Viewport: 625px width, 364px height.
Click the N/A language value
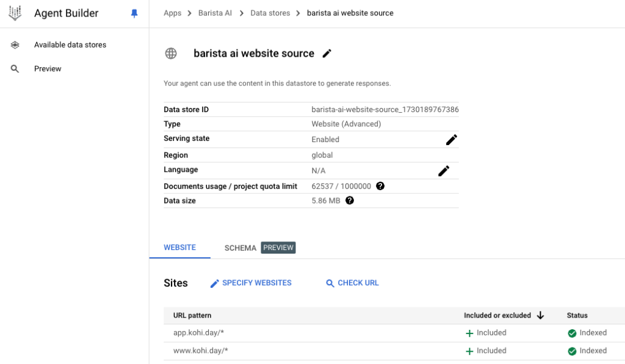click(x=319, y=171)
